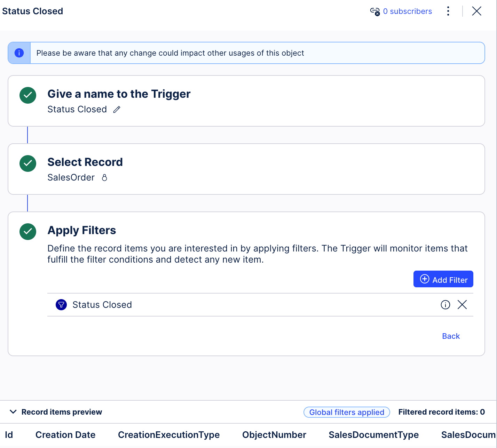Collapse the Record items preview section
The width and height of the screenshot is (497, 448).
pyautogui.click(x=13, y=412)
